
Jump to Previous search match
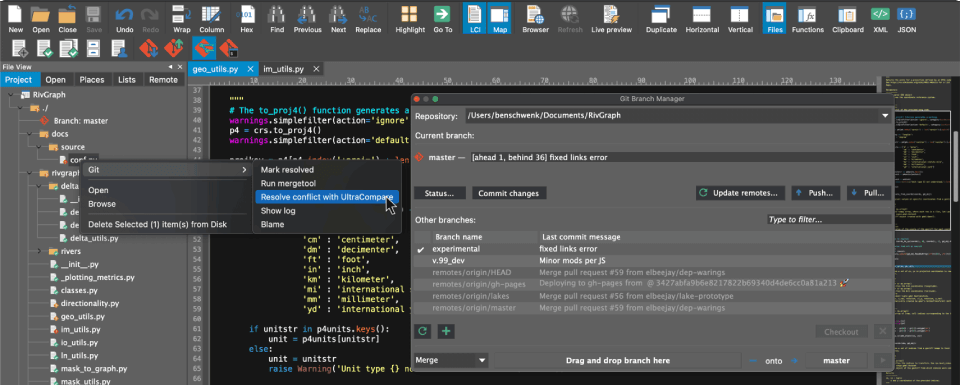(x=307, y=19)
